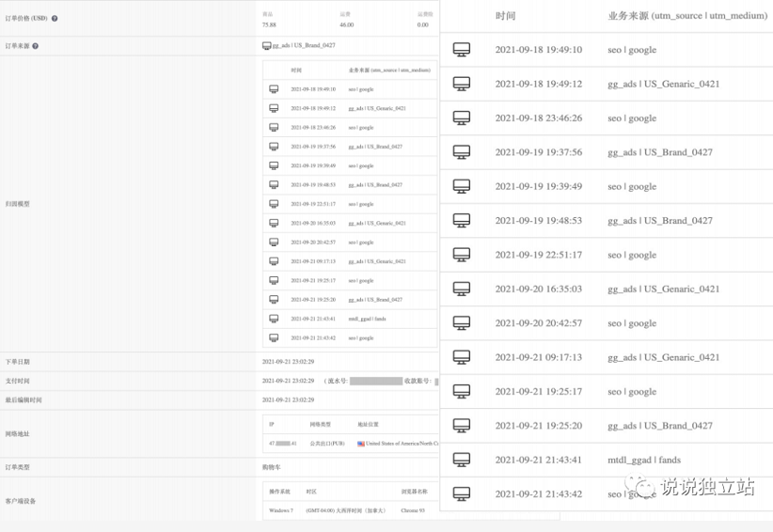Click enlarged table's monitor icon for 2021-09-21 21:43:41
Screen dimensions: 773x532
tap(461, 460)
